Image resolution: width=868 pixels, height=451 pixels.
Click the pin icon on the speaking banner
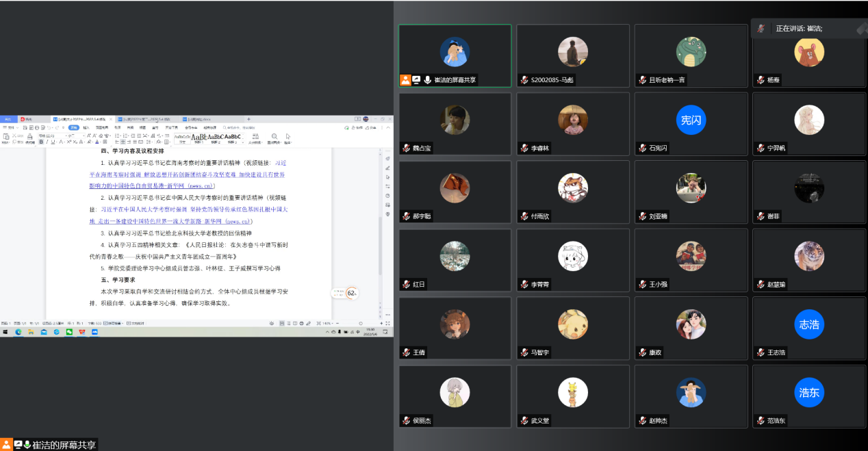coord(861,29)
